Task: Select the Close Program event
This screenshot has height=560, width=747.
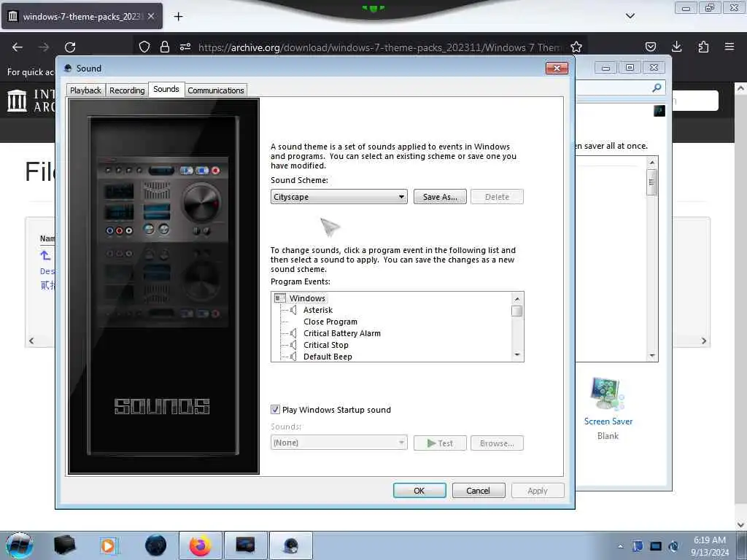Action: [330, 322]
